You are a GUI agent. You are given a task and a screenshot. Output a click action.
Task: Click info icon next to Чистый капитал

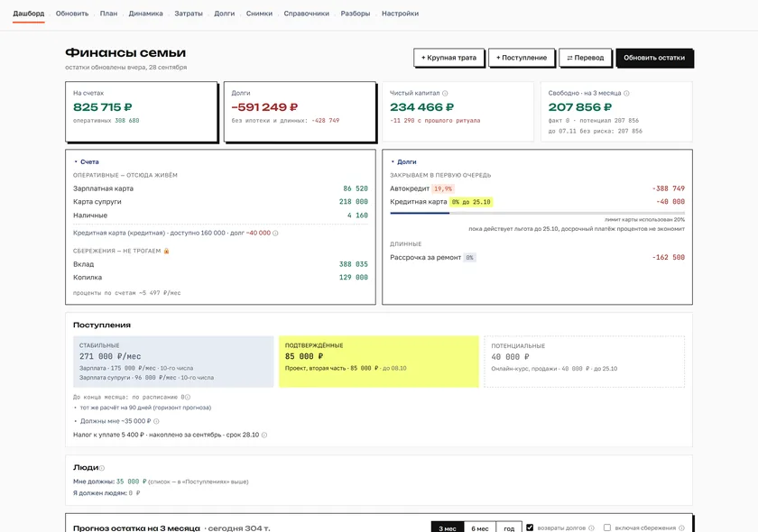[445, 93]
